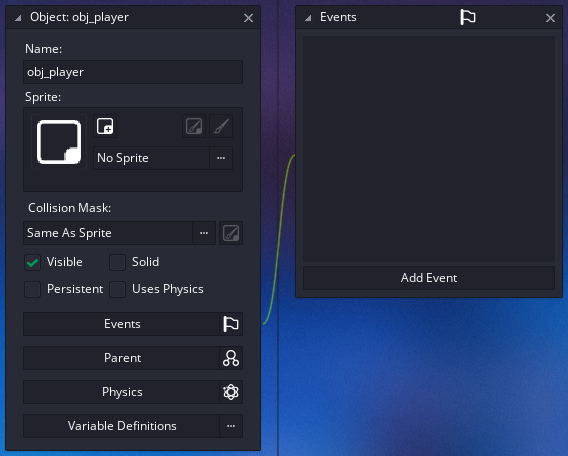Click Add Event button
The height and width of the screenshot is (456, 568).
(429, 278)
